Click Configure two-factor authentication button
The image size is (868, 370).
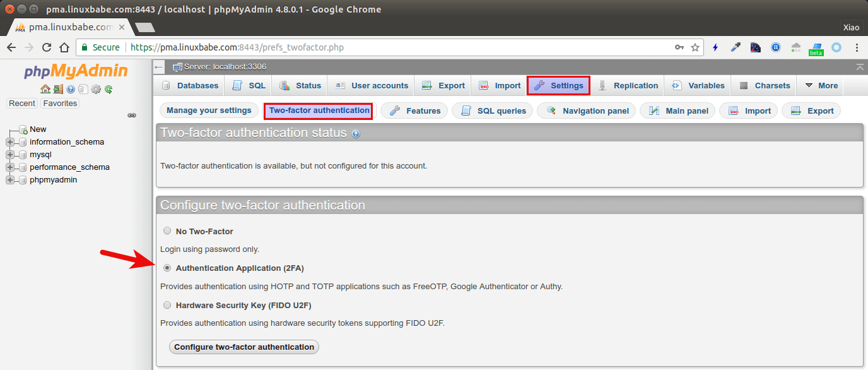tap(244, 347)
